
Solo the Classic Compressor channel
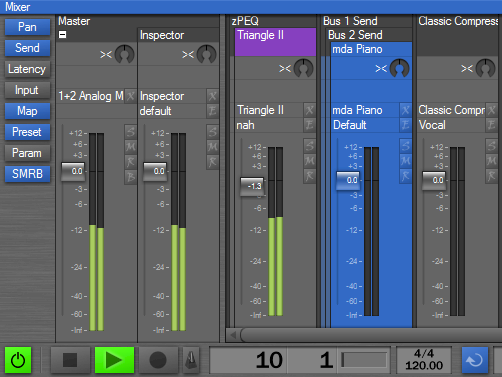tap(491, 146)
